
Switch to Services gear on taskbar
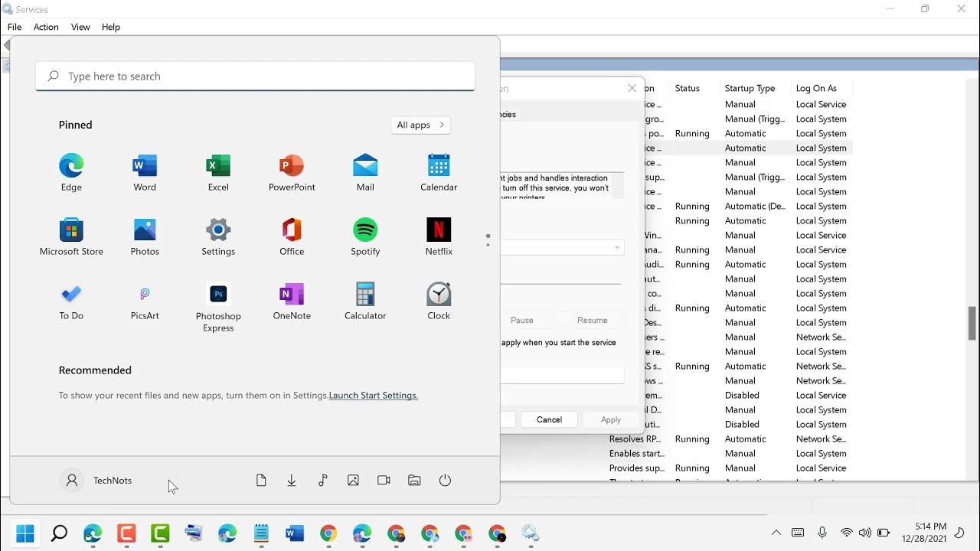pos(531,533)
